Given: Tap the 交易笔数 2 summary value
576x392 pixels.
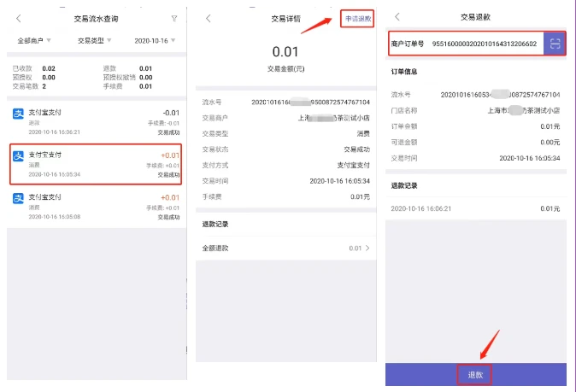Looking at the screenshot, I should (44, 86).
